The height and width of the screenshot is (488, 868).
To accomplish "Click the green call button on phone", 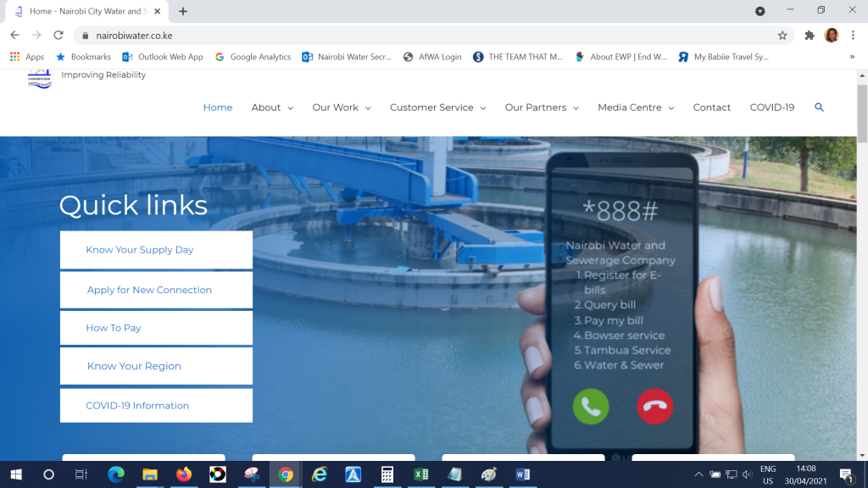I will point(591,407).
